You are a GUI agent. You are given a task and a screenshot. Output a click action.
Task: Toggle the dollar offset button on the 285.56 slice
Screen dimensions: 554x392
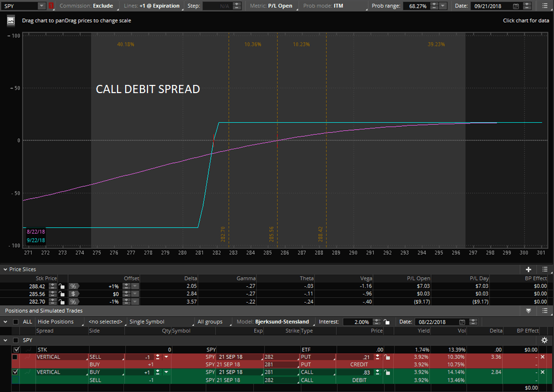tap(74, 293)
